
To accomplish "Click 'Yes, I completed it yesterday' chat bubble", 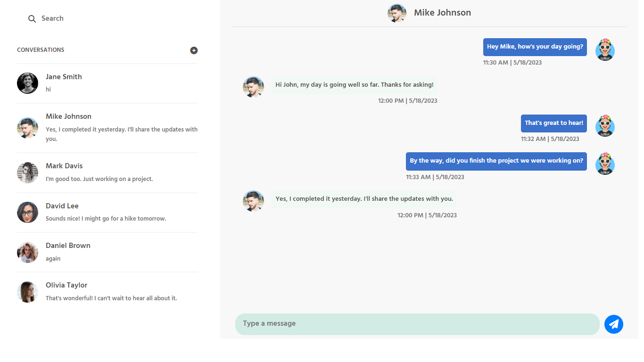I will click(364, 199).
